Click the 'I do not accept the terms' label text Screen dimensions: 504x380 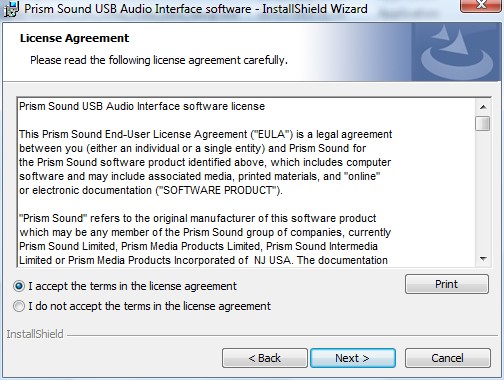pos(149,306)
